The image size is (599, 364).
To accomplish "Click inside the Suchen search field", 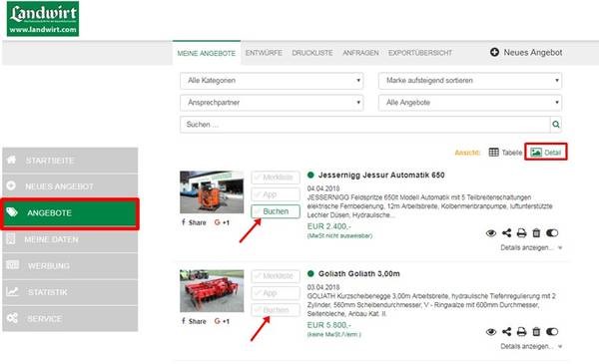I will click(x=365, y=125).
